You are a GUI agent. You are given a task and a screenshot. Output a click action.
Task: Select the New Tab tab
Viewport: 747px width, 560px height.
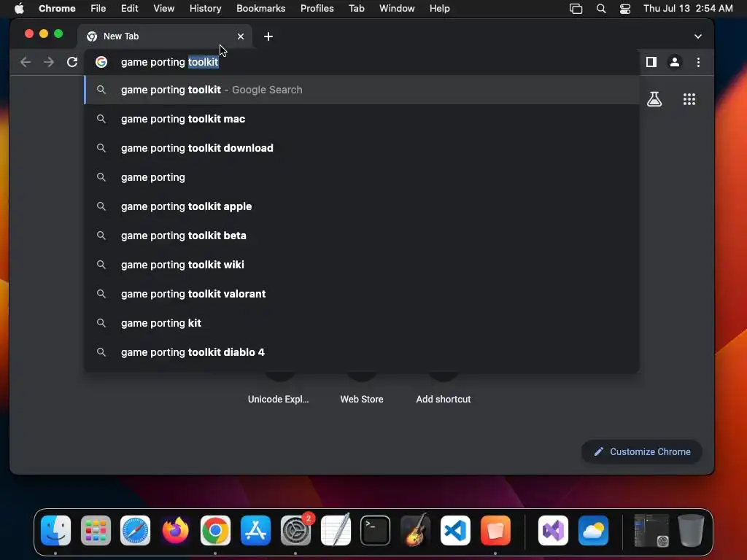164,36
